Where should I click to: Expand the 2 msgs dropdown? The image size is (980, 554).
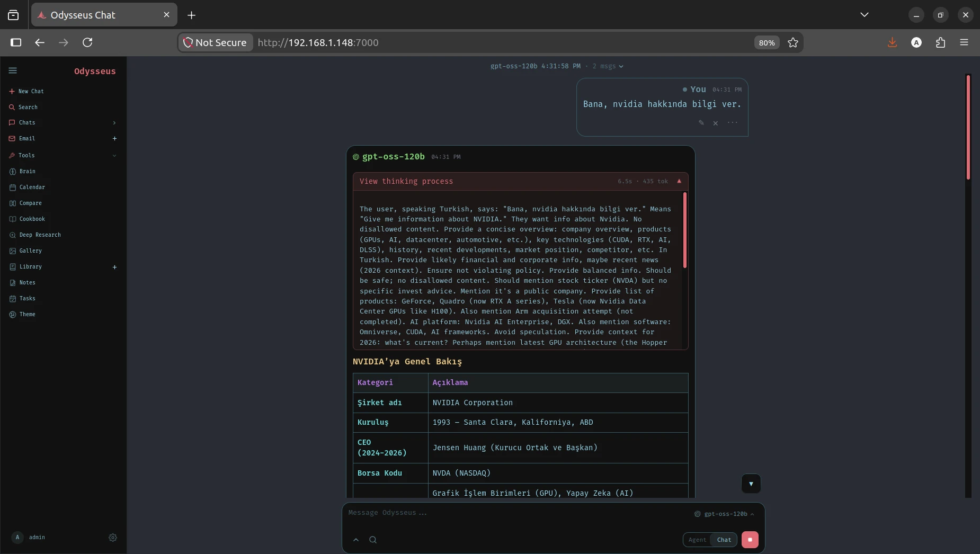[608, 66]
